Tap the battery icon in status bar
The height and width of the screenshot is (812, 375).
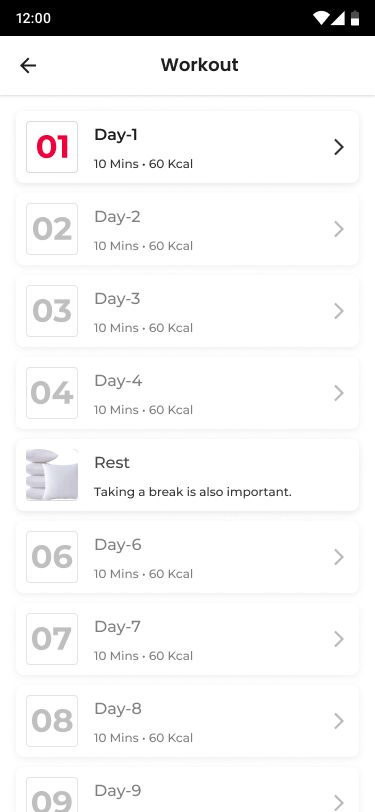click(x=355, y=18)
